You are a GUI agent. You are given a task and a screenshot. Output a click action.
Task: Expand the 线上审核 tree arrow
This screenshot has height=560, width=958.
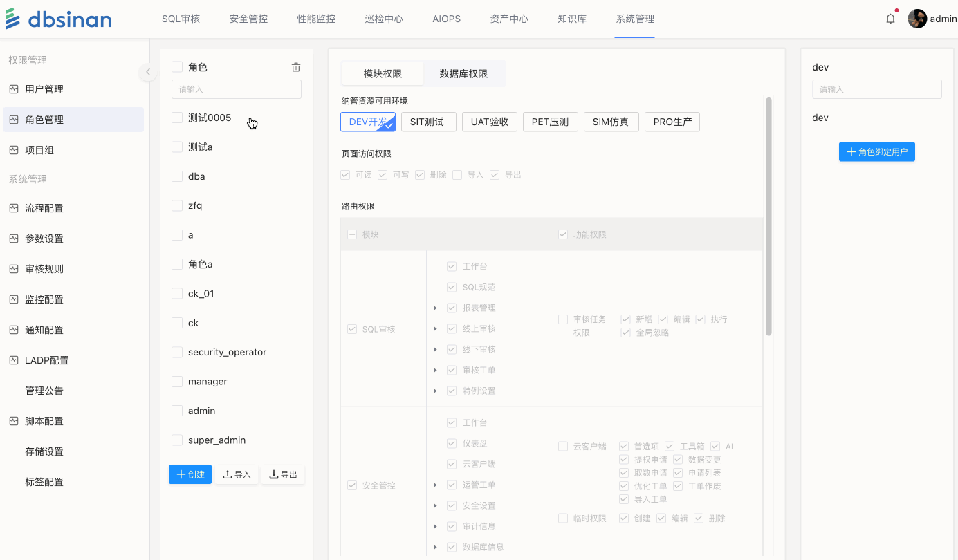pyautogui.click(x=435, y=329)
